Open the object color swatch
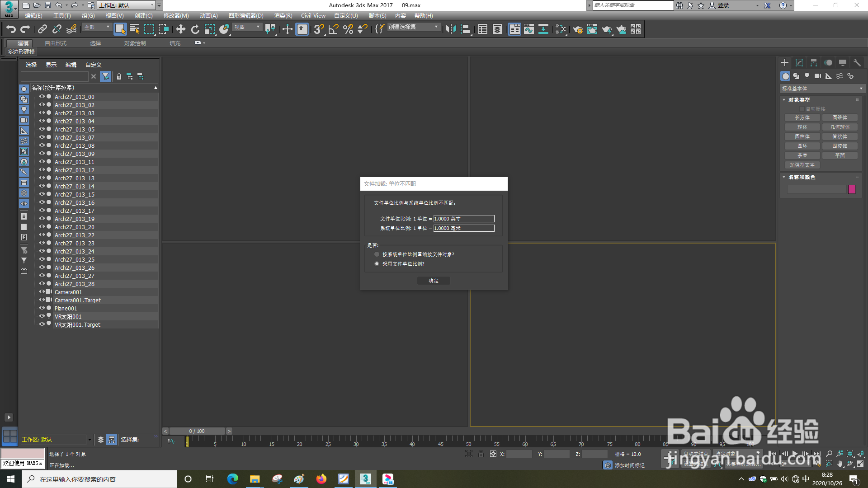 (x=852, y=189)
